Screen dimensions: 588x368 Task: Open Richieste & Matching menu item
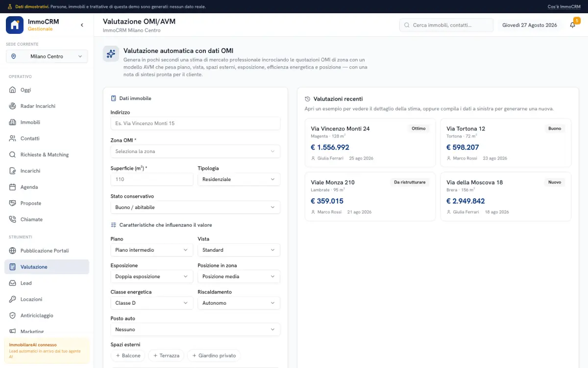[x=47, y=155]
